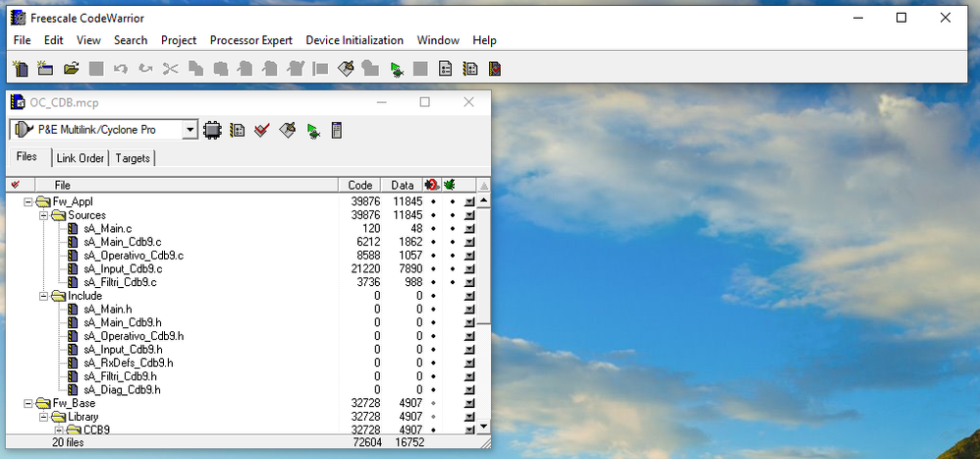Run Make from the main toolbar
Viewport: 980px width, 459px height.
pos(346,68)
